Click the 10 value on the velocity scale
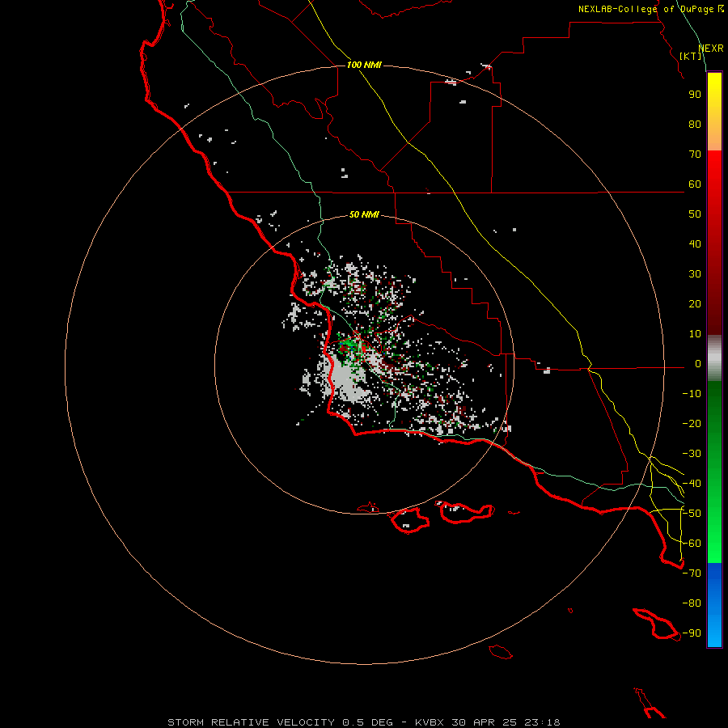Image resolution: width=728 pixels, height=728 pixels. click(695, 334)
